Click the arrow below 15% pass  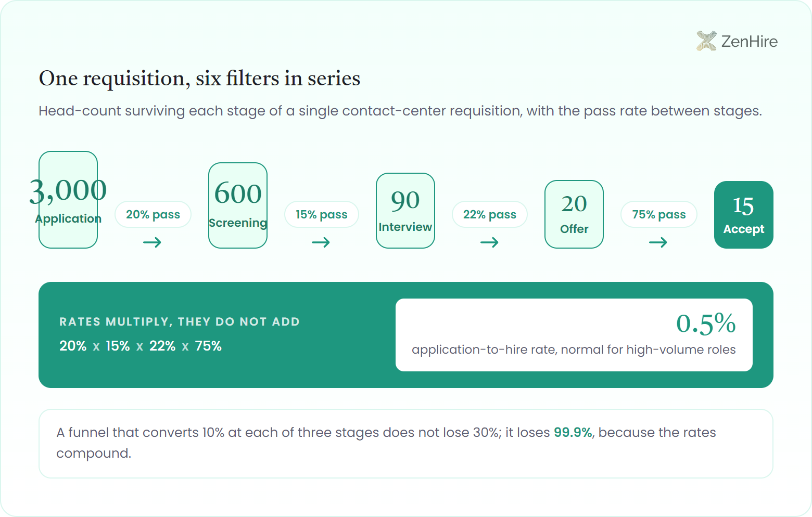click(321, 242)
